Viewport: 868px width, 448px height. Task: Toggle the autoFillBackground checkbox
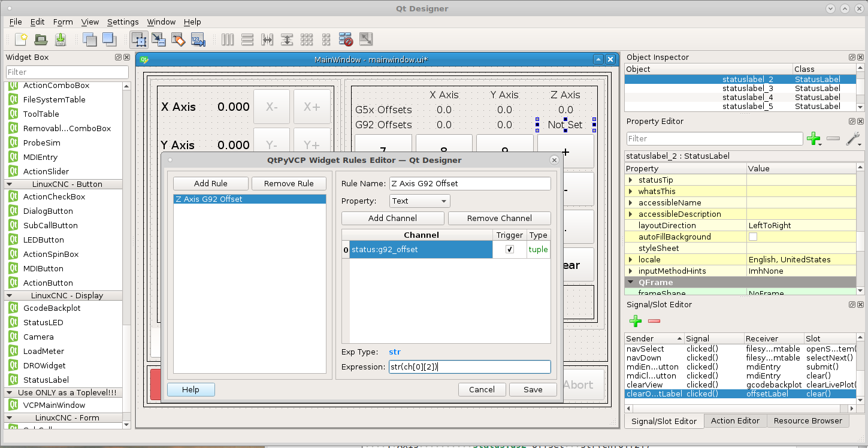click(x=753, y=237)
